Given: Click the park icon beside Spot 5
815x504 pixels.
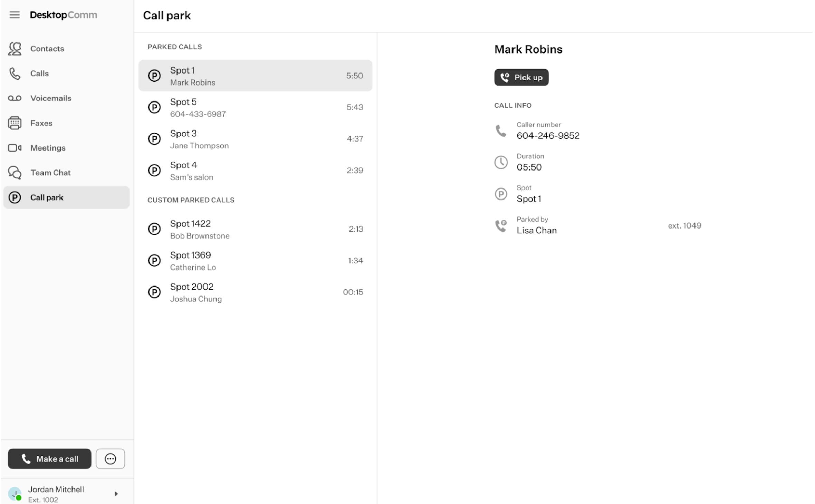Looking at the screenshot, I should [154, 107].
